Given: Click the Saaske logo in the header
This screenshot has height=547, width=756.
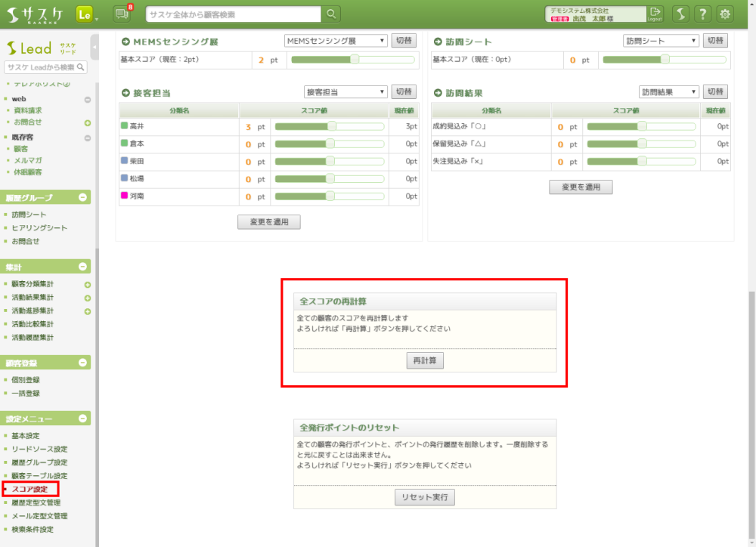Looking at the screenshot, I should coord(35,15).
